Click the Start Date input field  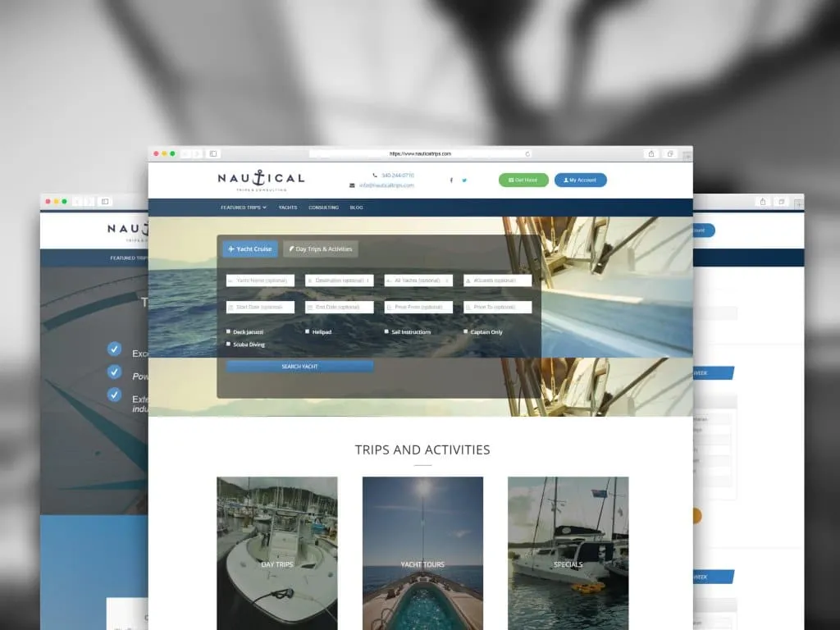[x=260, y=308]
